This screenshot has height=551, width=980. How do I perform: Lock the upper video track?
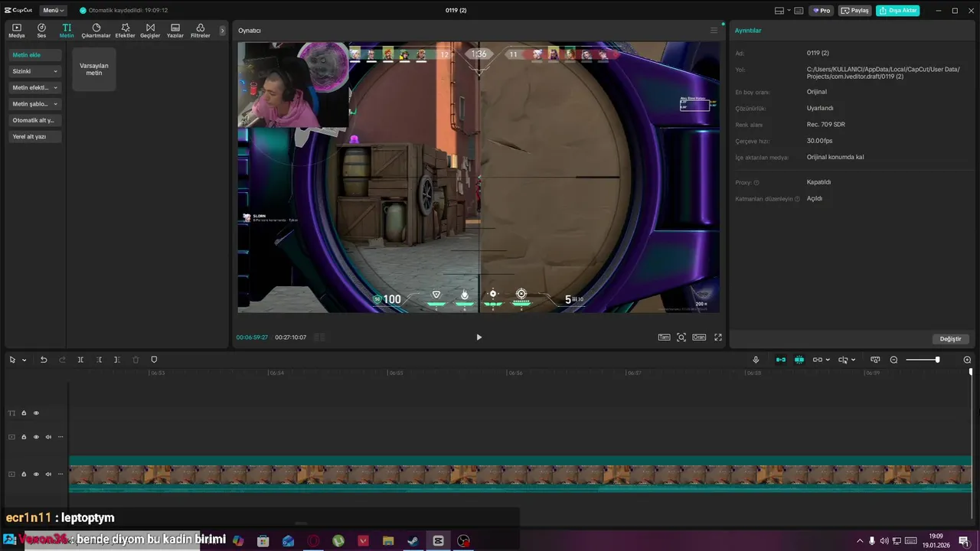24,437
